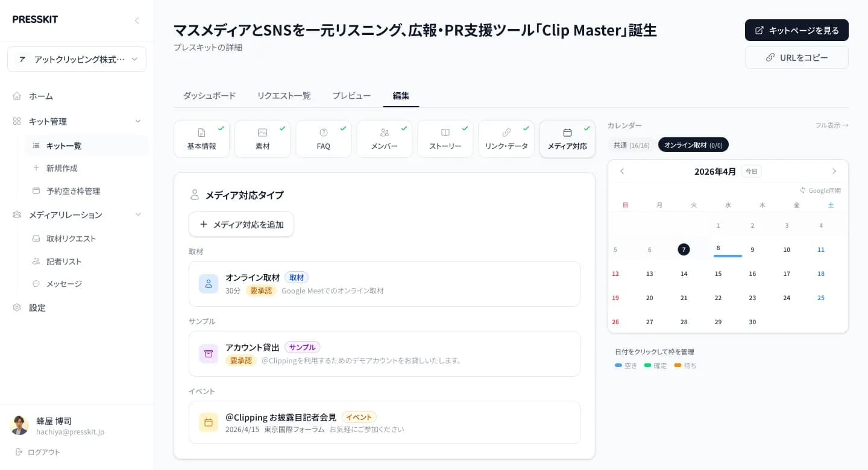Click the 東京国際フォーラム venue text
This screenshot has height=470, width=868.
click(x=294, y=430)
